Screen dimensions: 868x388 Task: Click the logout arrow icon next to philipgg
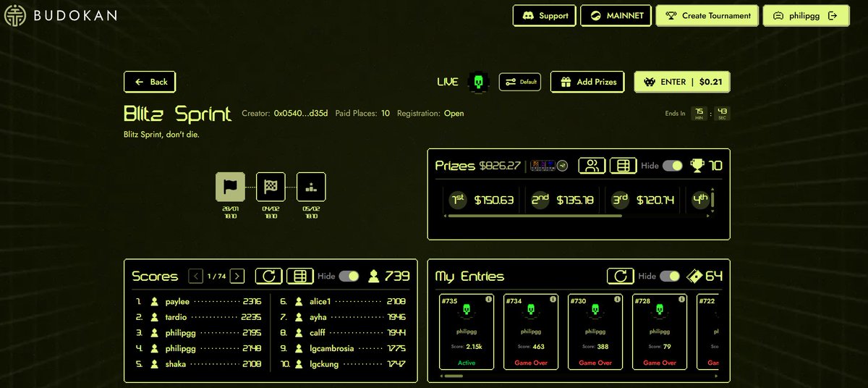click(833, 15)
